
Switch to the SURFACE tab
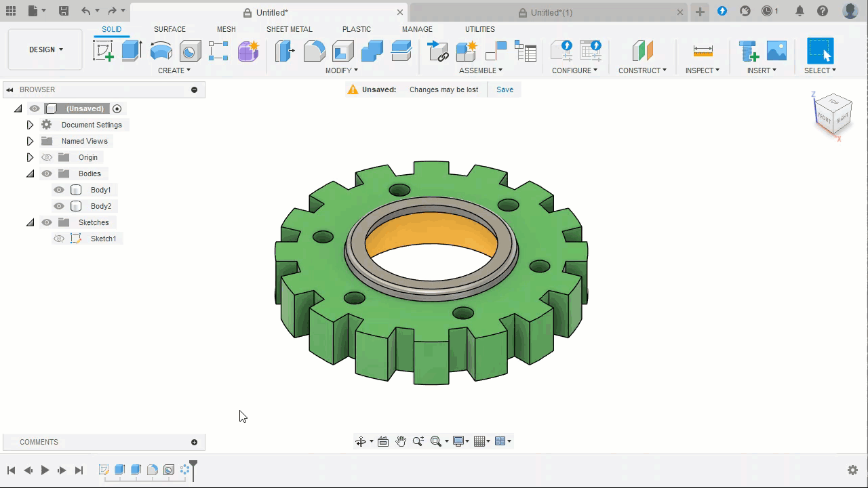tap(170, 29)
